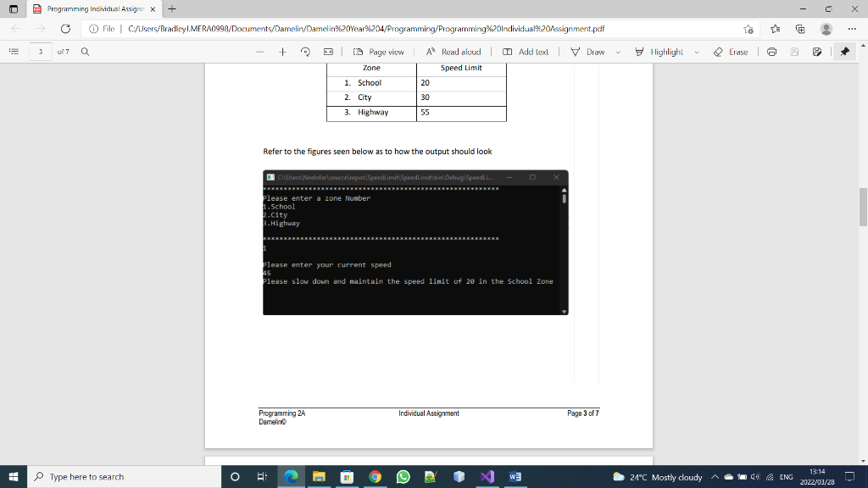The image size is (868, 488).
Task: Open network settings in tray
Action: coord(770,477)
